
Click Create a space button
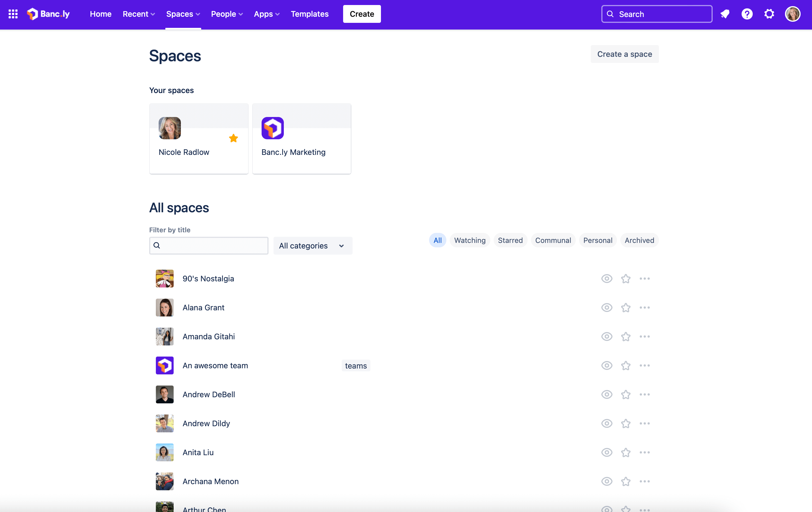(624, 54)
